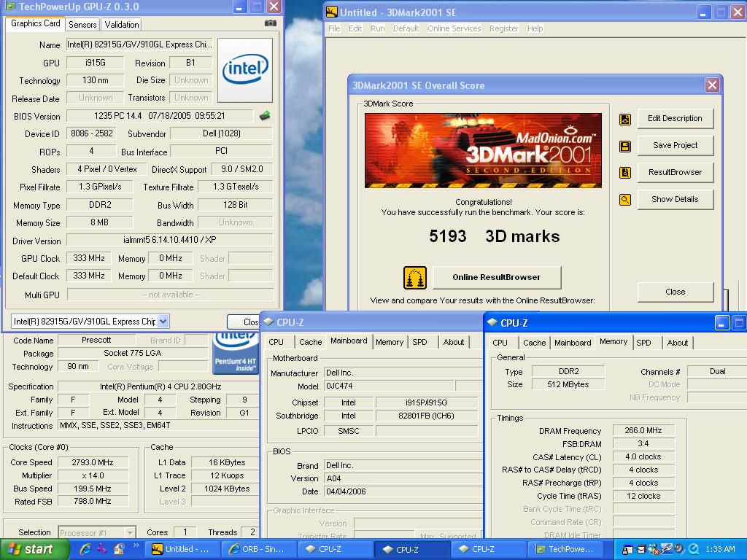747x560 pixels.
Task: Open the Run menu in 3DMark2001 SE
Action: point(377,28)
